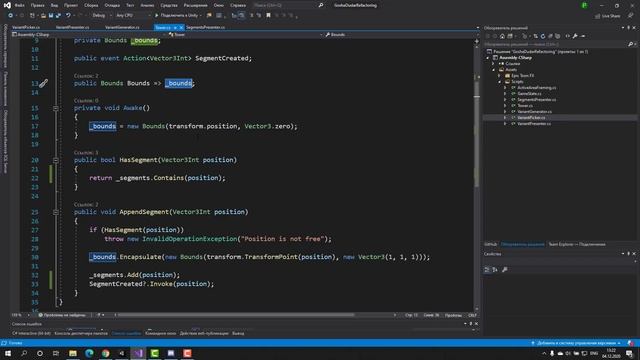
Task: Open the Any CPU platform dropdown
Action: pyautogui.click(x=133, y=16)
